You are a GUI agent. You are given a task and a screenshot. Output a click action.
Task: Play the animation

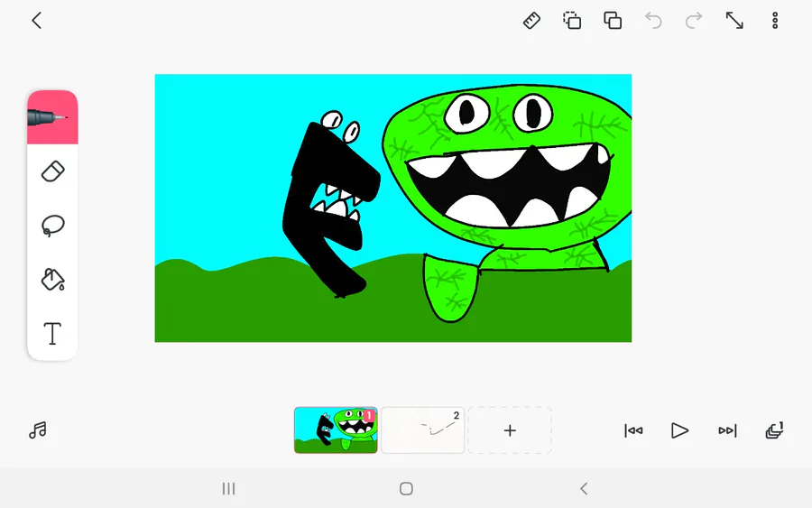coord(679,430)
